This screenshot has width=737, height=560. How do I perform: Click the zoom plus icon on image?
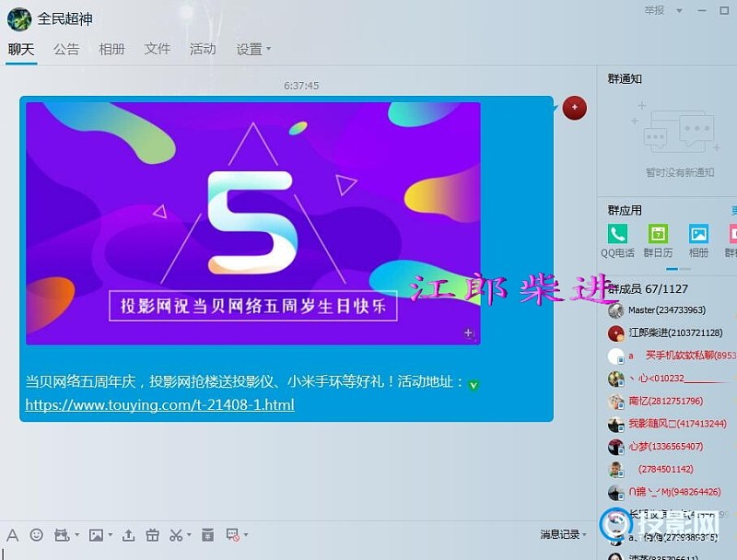click(x=469, y=333)
